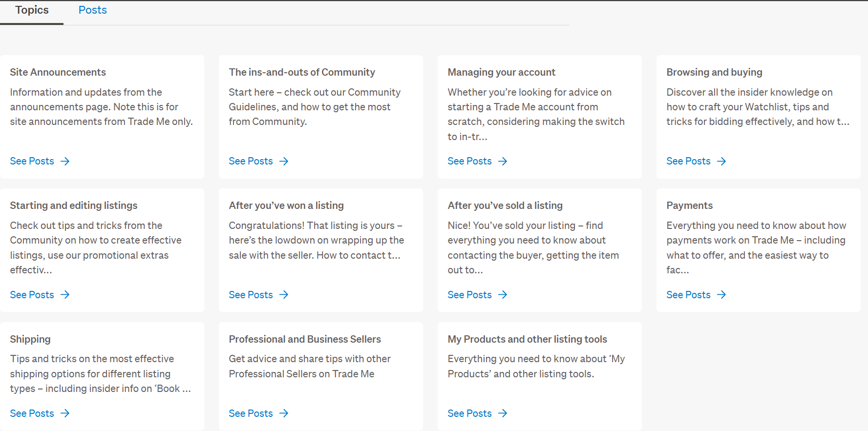Select the Topics tab

pos(32,10)
